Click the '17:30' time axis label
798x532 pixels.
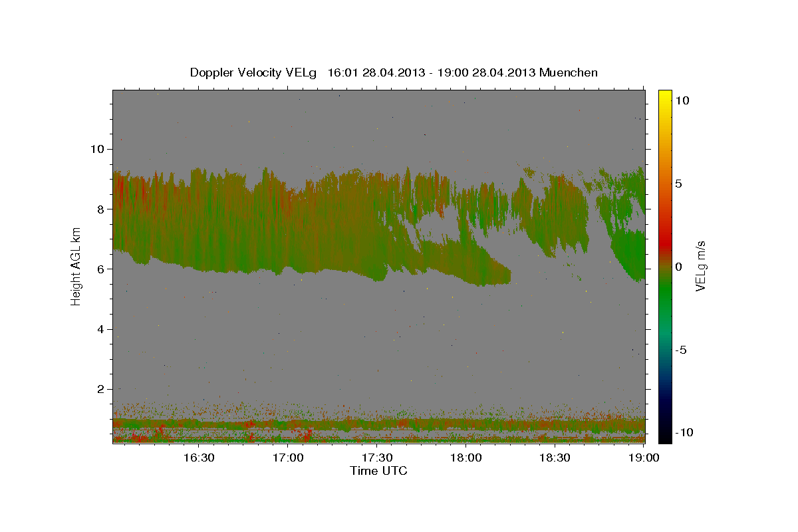377,458
